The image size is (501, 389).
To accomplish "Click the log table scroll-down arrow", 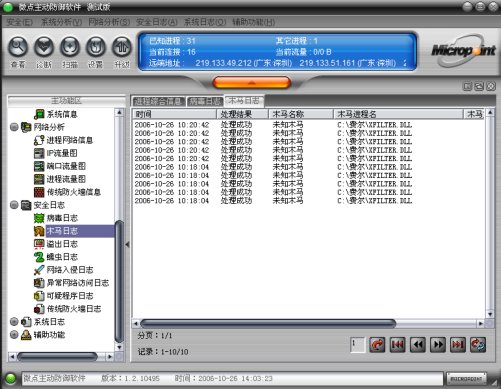I will pyautogui.click(x=490, y=314).
